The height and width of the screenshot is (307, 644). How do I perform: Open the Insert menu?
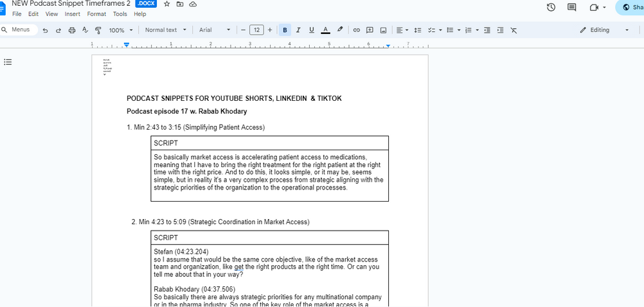[73, 14]
